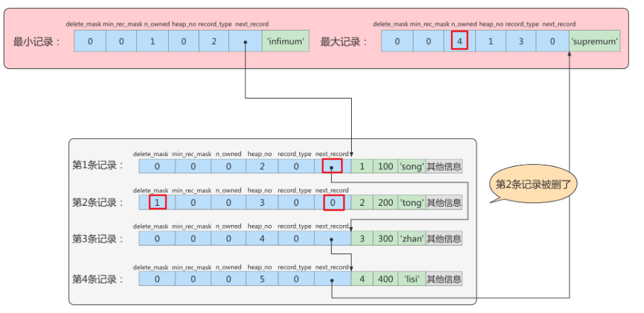Click the green 'infimum' cell

[285, 41]
